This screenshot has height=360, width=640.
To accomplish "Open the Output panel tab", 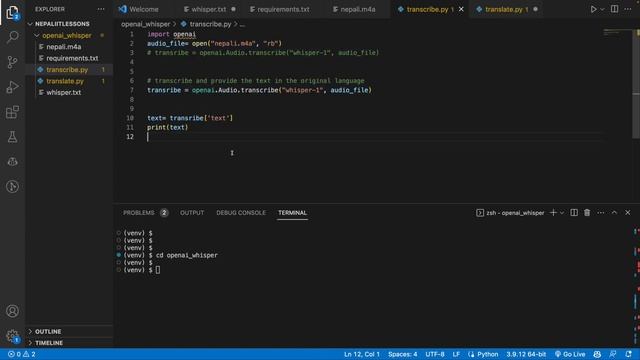I will pos(192,213).
